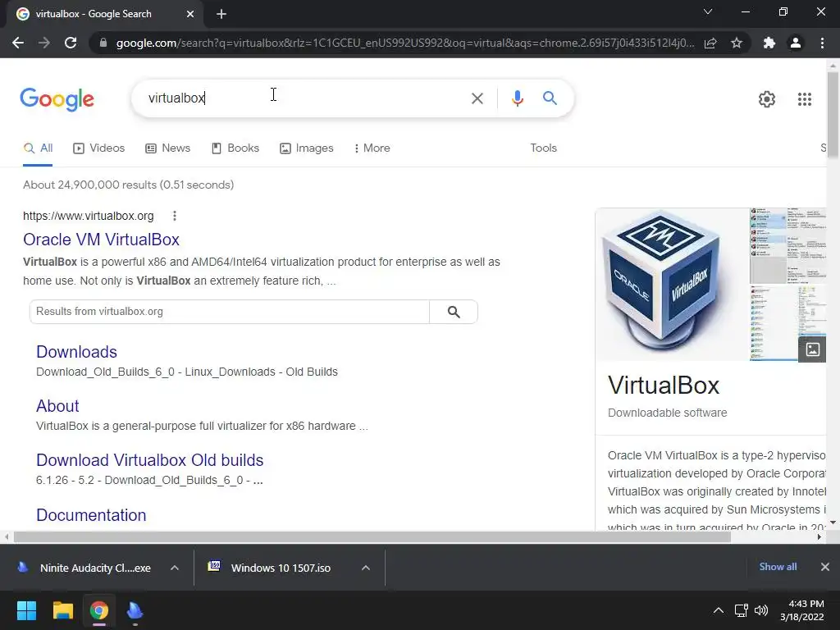
Task: Open the Documentation sitelink
Action: pyautogui.click(x=91, y=515)
